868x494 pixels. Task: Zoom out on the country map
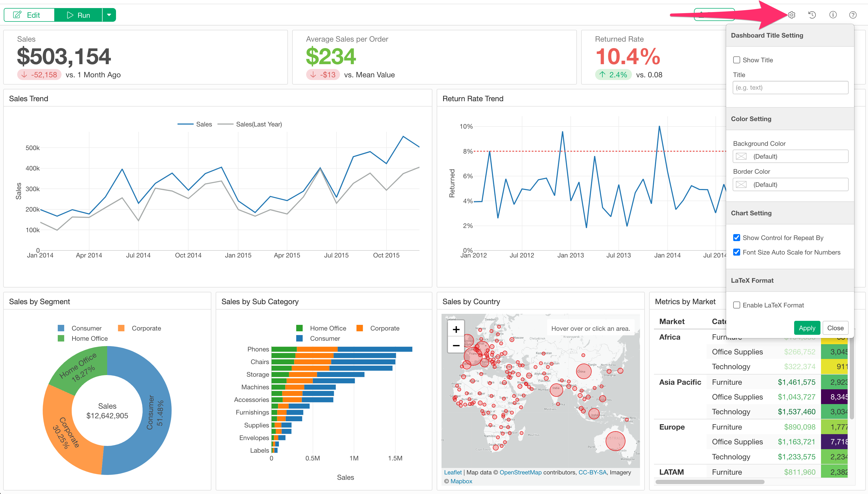click(456, 345)
